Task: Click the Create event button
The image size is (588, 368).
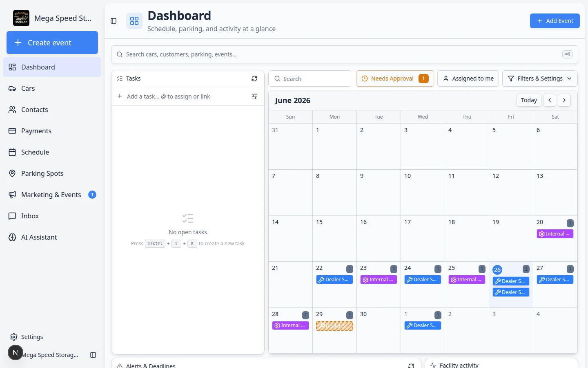Action: point(52,43)
